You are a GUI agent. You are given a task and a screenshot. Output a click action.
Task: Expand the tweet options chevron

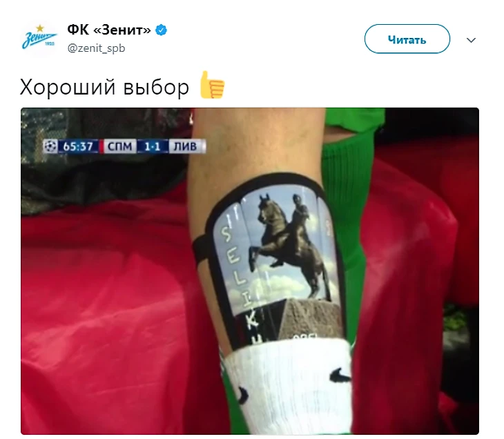[471, 40]
